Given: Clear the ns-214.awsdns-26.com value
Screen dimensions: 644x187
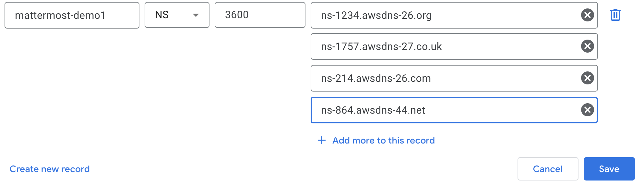Looking at the screenshot, I should pos(587,78).
